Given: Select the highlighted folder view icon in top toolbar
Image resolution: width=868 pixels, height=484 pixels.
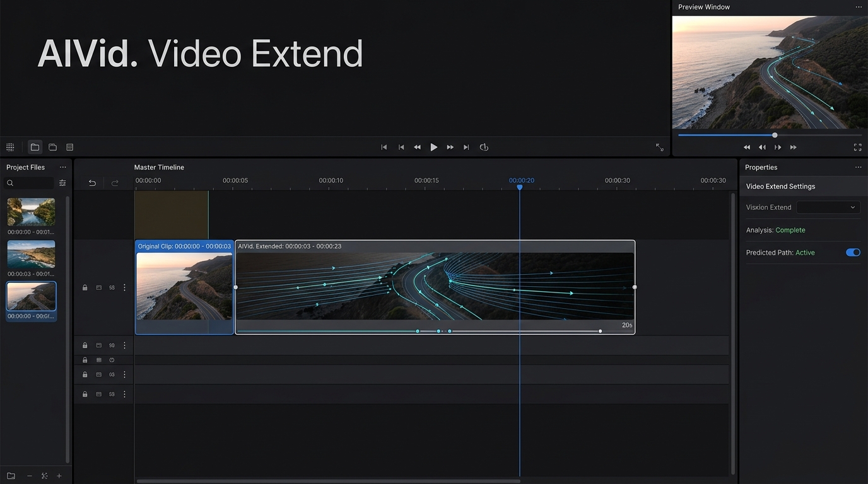Looking at the screenshot, I should 35,147.
